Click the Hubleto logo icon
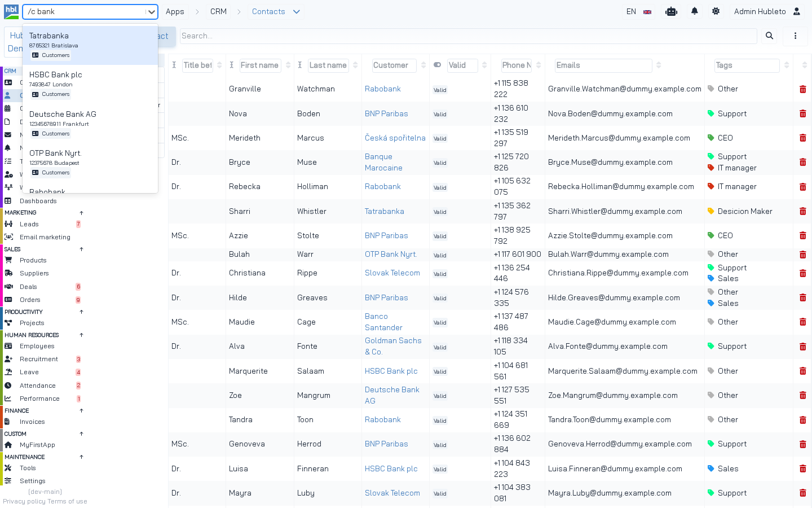Screen dimensions: 812x508 click(x=11, y=11)
